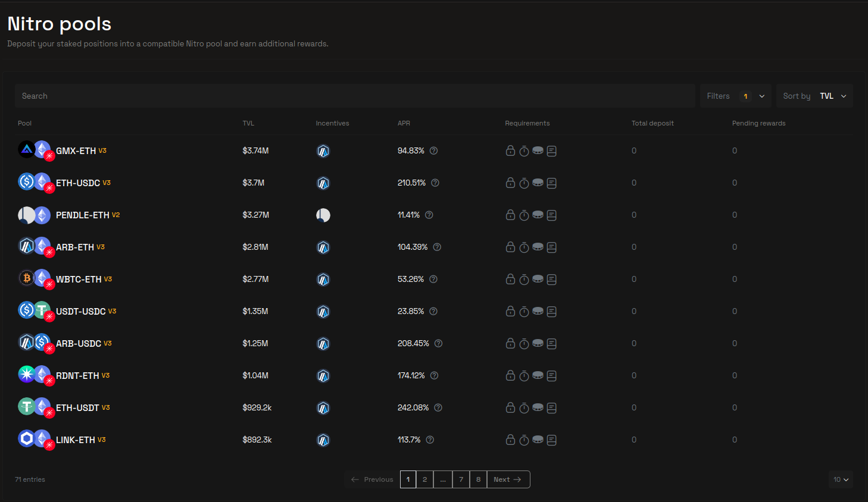Click the APR info question mark for GMX-ETH
Screen dimensions: 868x502
[x=433, y=150]
